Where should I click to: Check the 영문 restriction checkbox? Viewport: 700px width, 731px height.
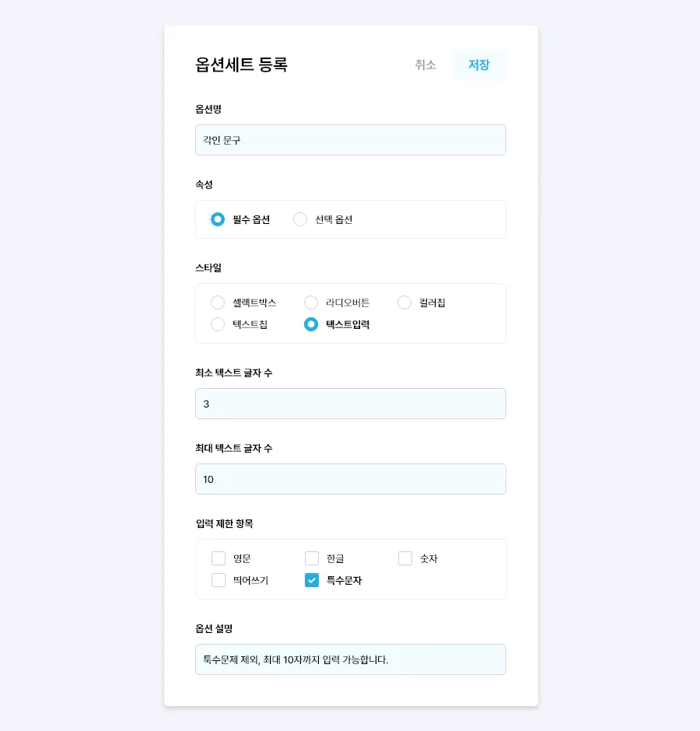point(219,558)
